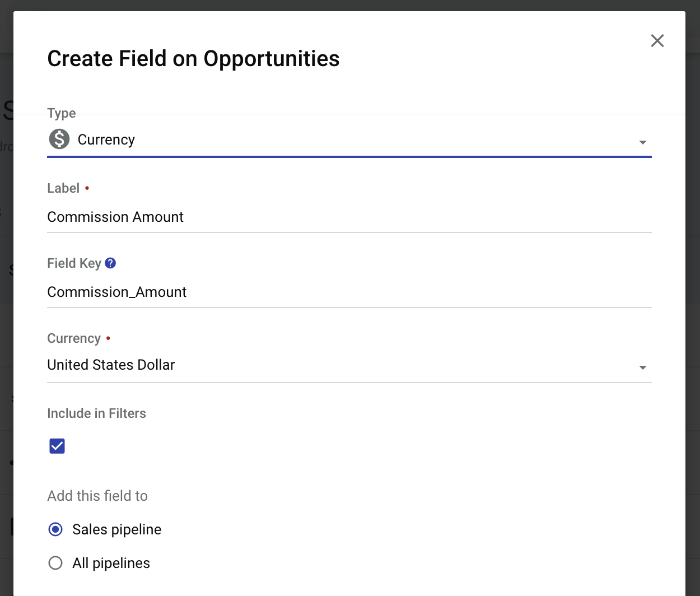
Task: Click the dollar-sign Currency type icon
Action: tap(59, 139)
